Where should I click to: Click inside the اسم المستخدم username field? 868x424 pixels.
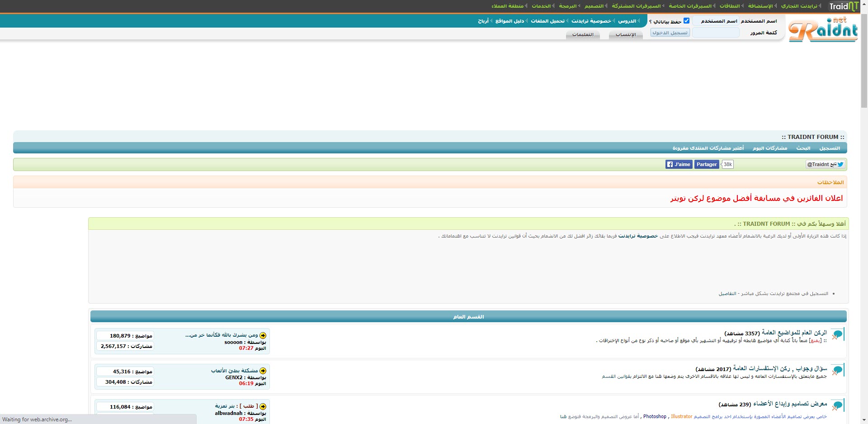coord(716,21)
